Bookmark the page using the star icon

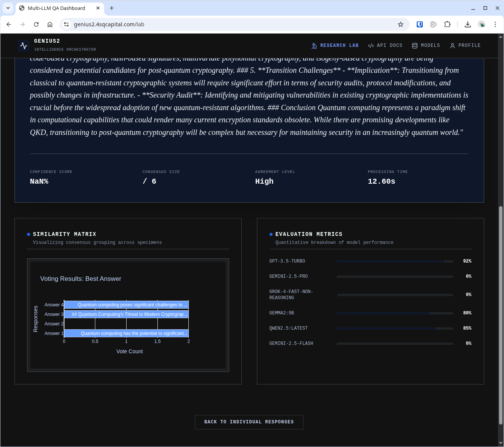point(401,24)
